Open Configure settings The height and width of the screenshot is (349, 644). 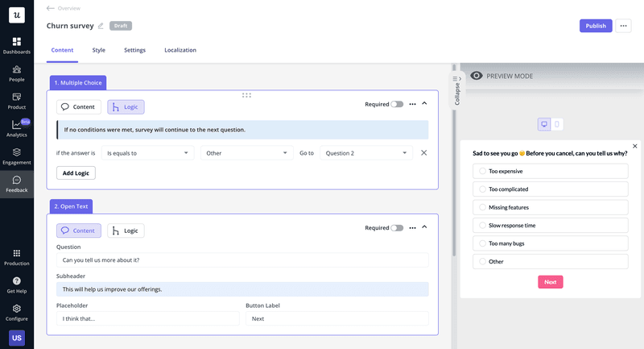17,313
